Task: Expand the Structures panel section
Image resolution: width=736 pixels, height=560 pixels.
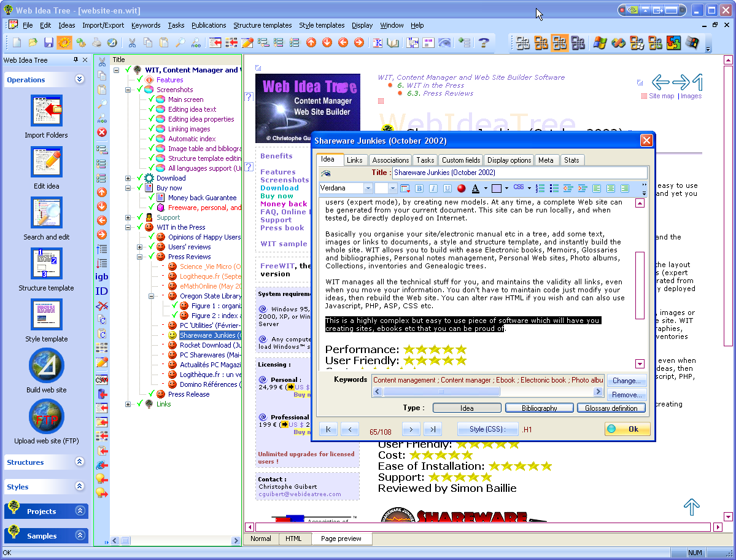Action: coord(79,462)
